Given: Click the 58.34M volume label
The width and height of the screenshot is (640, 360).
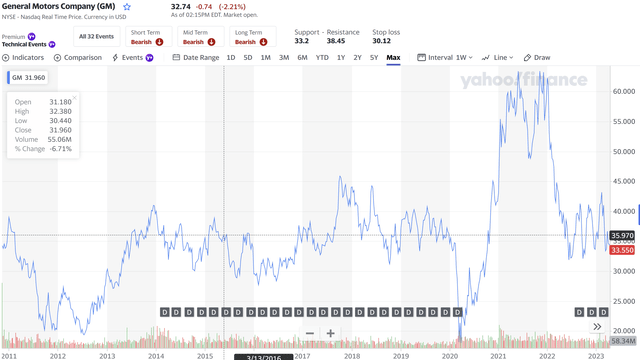Looking at the screenshot, I should (x=623, y=341).
